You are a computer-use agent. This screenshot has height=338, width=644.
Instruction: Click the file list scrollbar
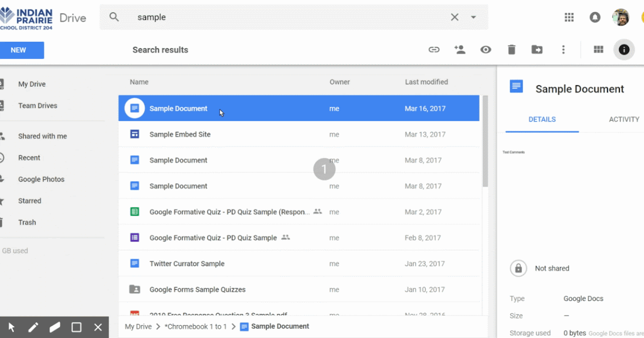click(485, 141)
